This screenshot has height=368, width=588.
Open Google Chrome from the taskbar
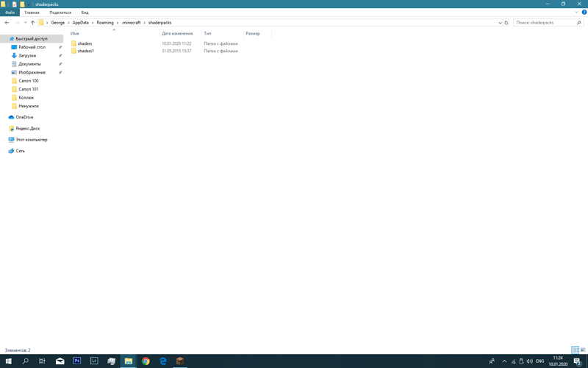146,361
